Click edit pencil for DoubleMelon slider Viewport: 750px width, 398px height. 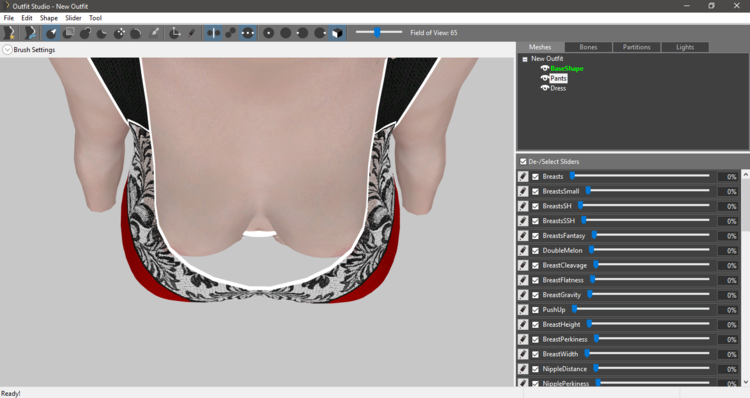click(523, 251)
